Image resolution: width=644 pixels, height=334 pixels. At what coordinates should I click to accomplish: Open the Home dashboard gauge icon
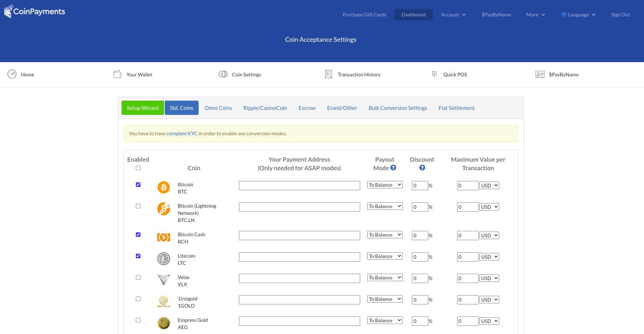pos(12,74)
